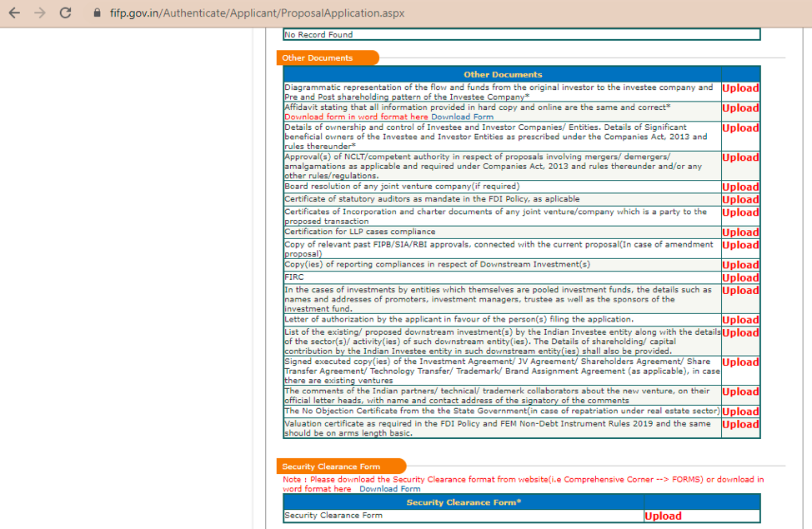The image size is (812, 529).
Task: Upload the valuation certificate per FDI Policy
Action: tap(739, 424)
